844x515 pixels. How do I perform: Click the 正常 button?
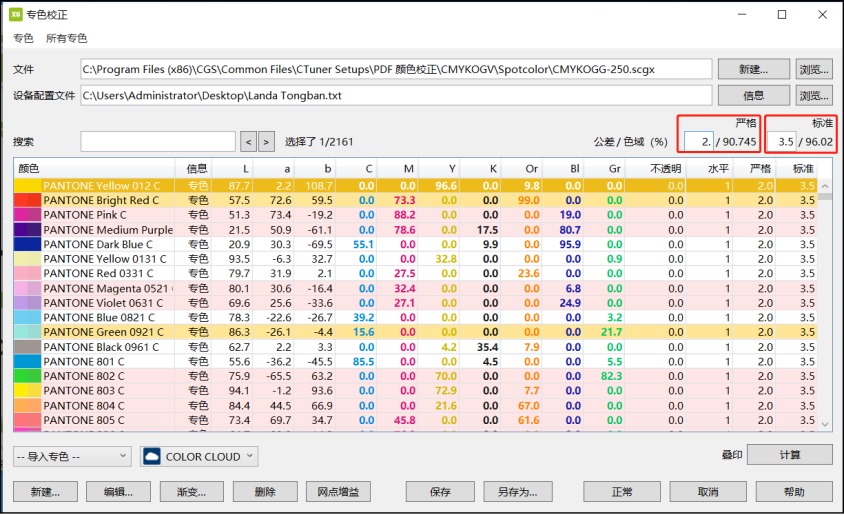click(622, 492)
